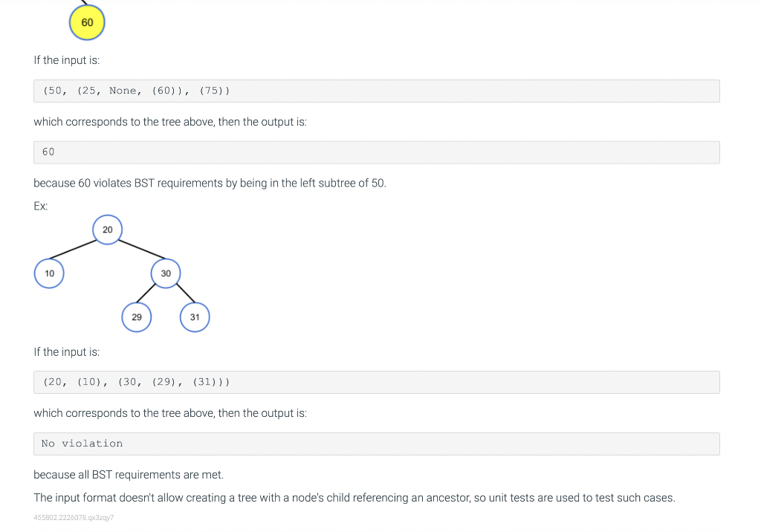Click the leaf node labeled 29

tap(137, 317)
